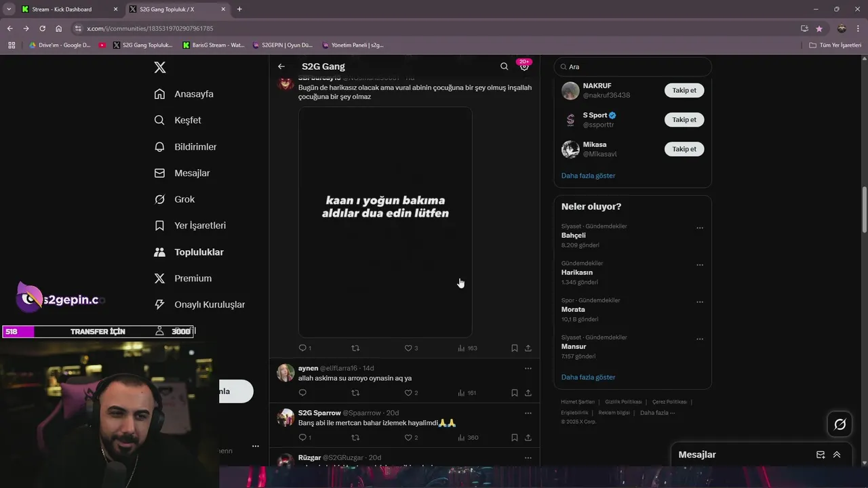Open BarisG Stream bookmark
The image size is (868, 488).
tap(214, 45)
